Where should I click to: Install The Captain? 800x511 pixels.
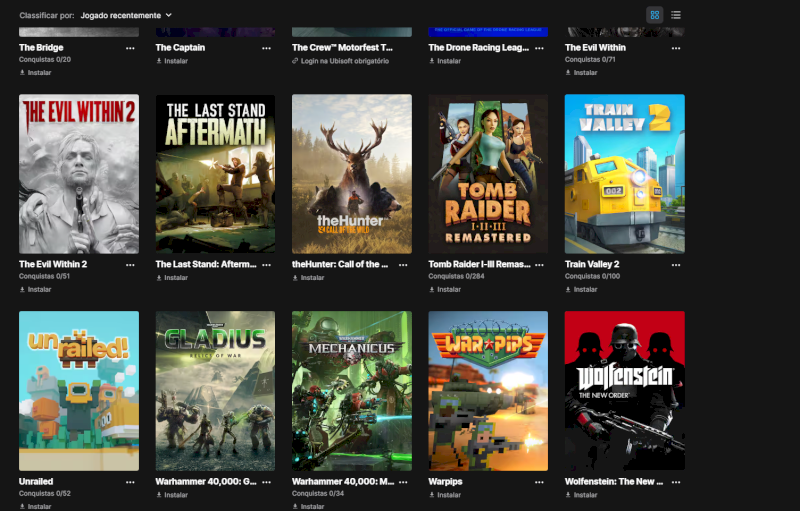tap(172, 61)
